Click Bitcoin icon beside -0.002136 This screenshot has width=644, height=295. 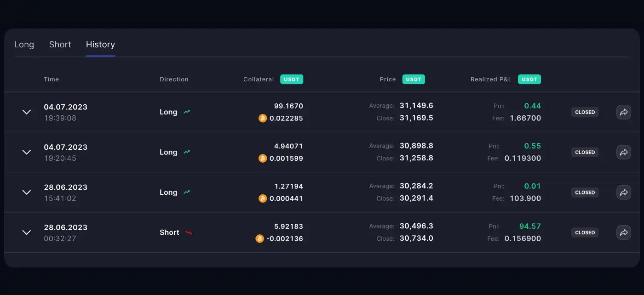pyautogui.click(x=259, y=239)
